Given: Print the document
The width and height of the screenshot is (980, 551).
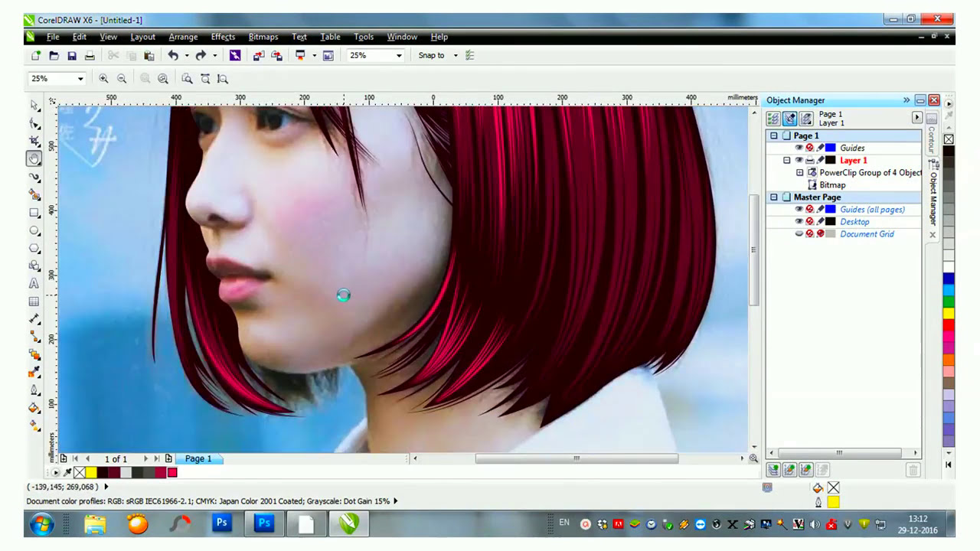Looking at the screenshot, I should [90, 55].
